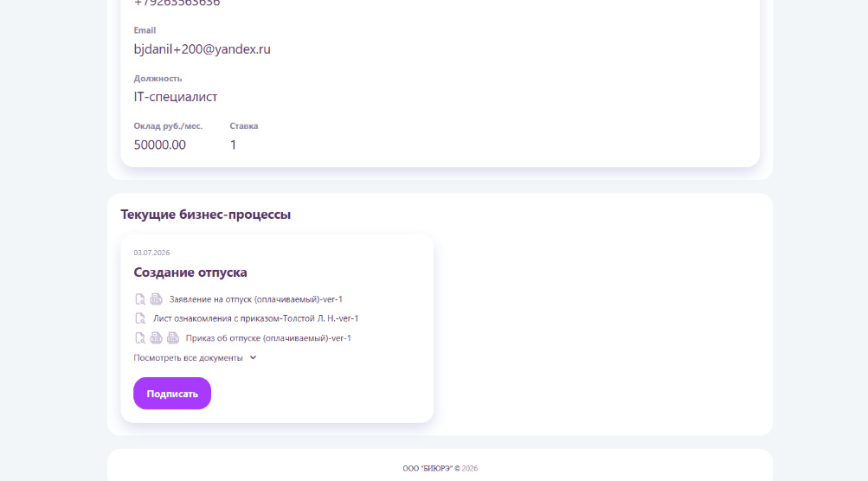Click the Должность label
The width and height of the screenshot is (868, 481).
[x=158, y=79]
